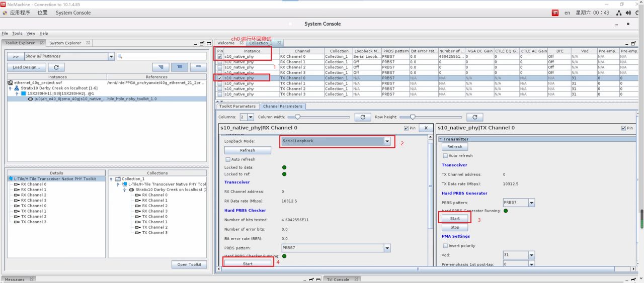Click the expand-all tree icon in Toolkit Explorer
Viewport: 644px width, 283px height.
[160, 67]
